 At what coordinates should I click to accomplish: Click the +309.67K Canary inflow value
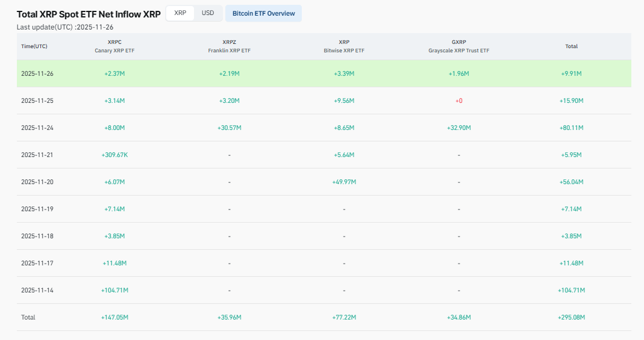114,155
